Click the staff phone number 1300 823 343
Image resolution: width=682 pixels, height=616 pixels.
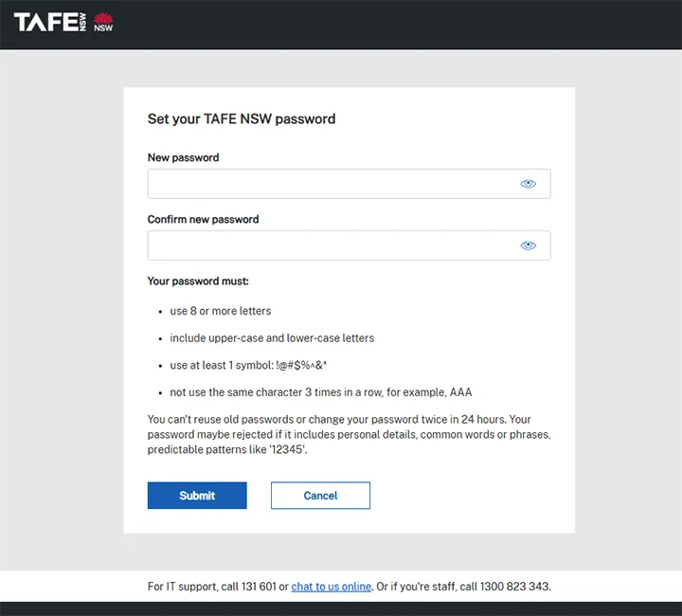pos(514,587)
